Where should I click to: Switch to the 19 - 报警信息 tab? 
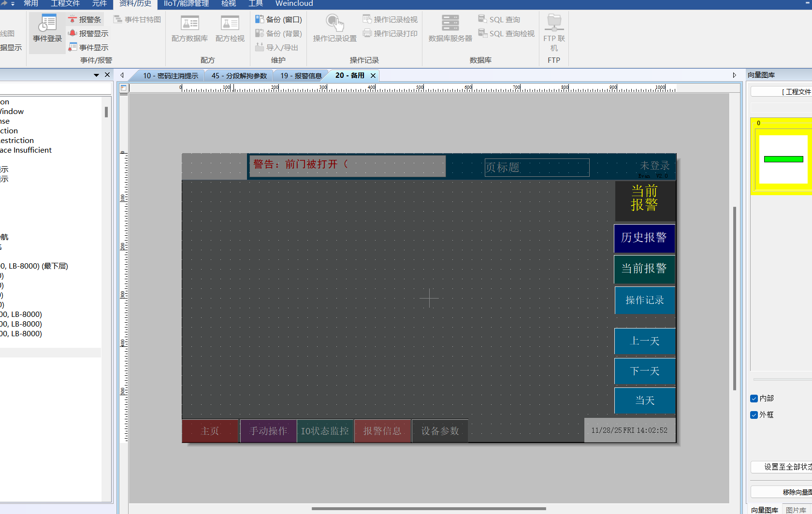(301, 76)
